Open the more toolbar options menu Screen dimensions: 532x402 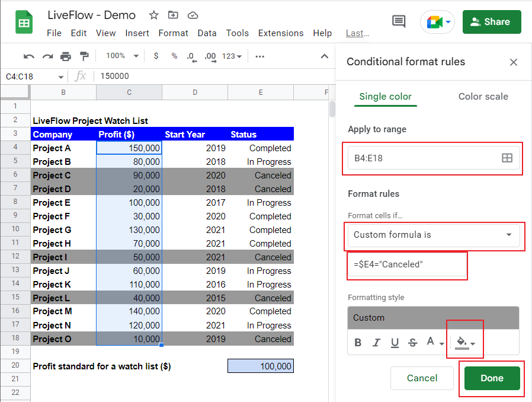coord(260,56)
